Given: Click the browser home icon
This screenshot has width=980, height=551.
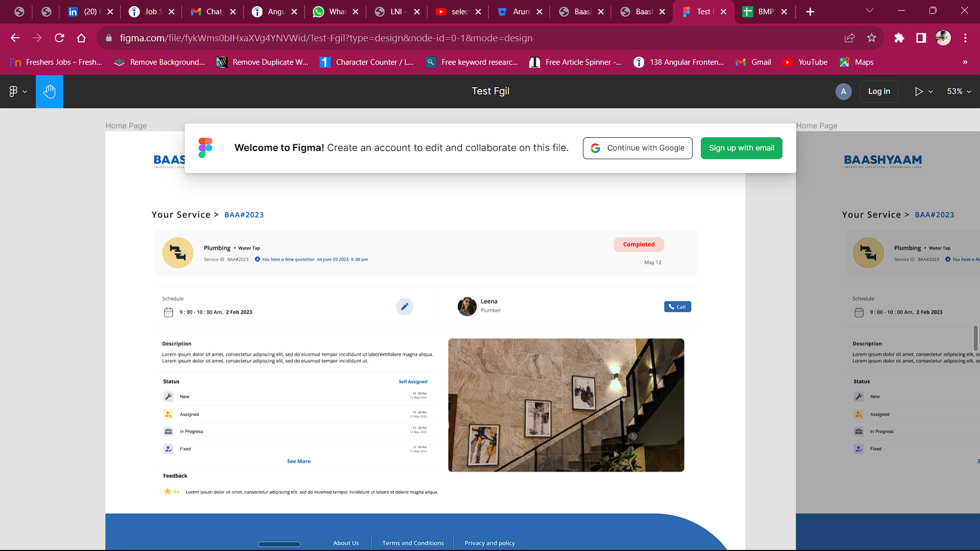Looking at the screenshot, I should [81, 38].
